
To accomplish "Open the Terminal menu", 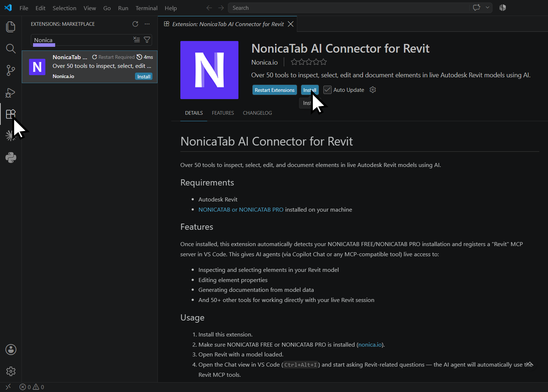I will (x=146, y=8).
